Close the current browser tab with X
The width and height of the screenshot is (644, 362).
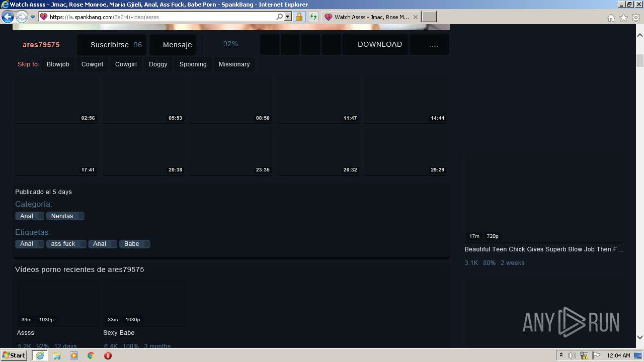click(x=415, y=17)
